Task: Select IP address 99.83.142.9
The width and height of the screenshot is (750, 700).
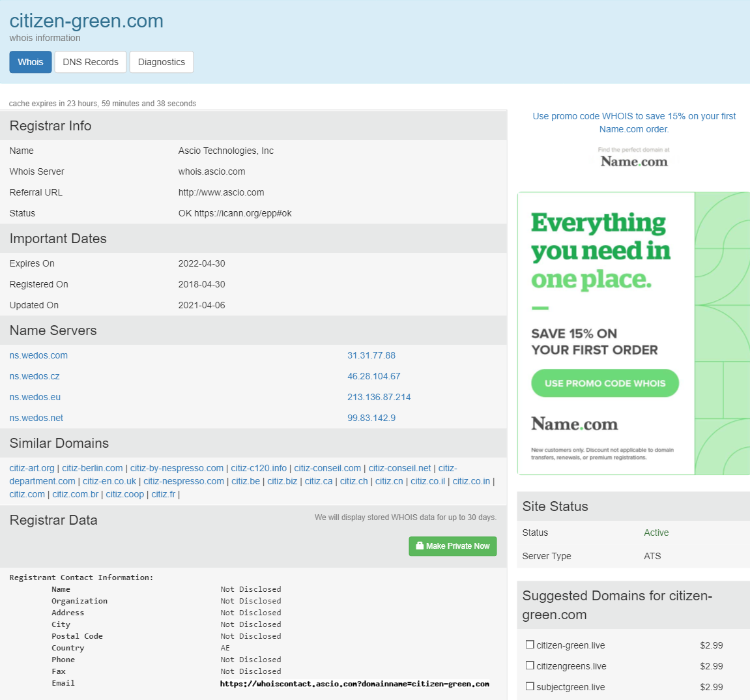Action: coord(371,418)
